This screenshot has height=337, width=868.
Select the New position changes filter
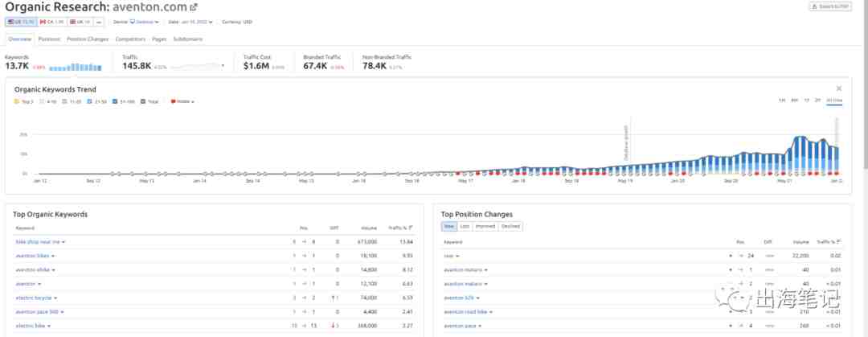(x=449, y=226)
